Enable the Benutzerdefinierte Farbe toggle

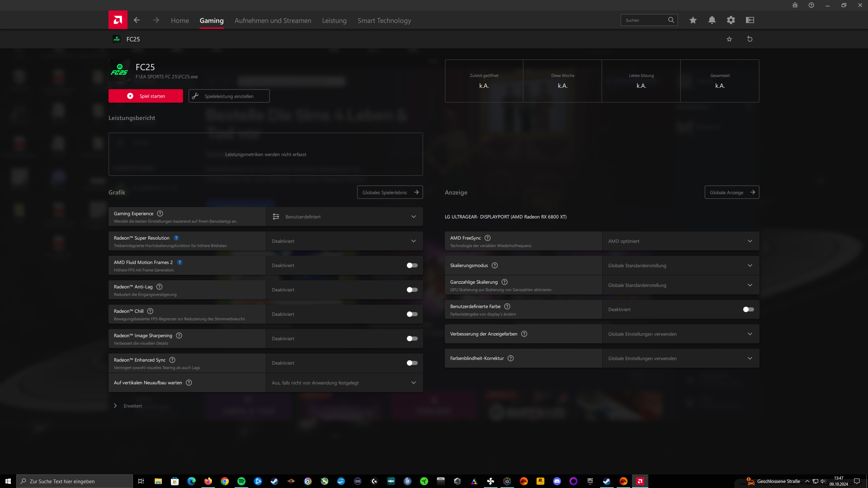[749, 309]
